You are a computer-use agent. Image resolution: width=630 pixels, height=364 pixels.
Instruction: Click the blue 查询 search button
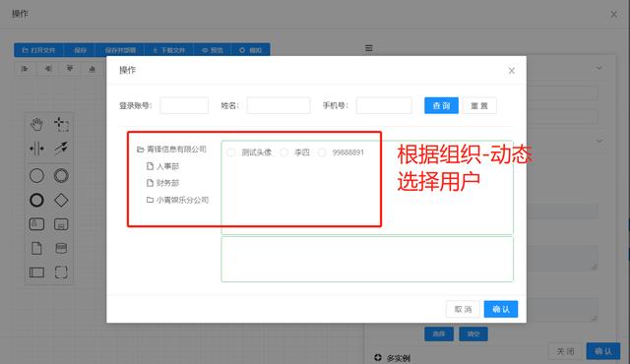(x=441, y=105)
